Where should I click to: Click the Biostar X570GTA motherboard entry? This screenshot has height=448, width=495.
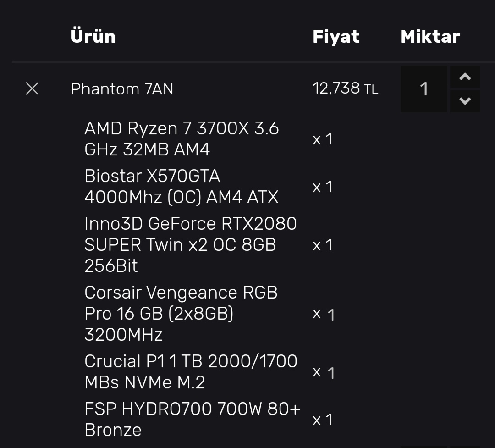pos(181,187)
